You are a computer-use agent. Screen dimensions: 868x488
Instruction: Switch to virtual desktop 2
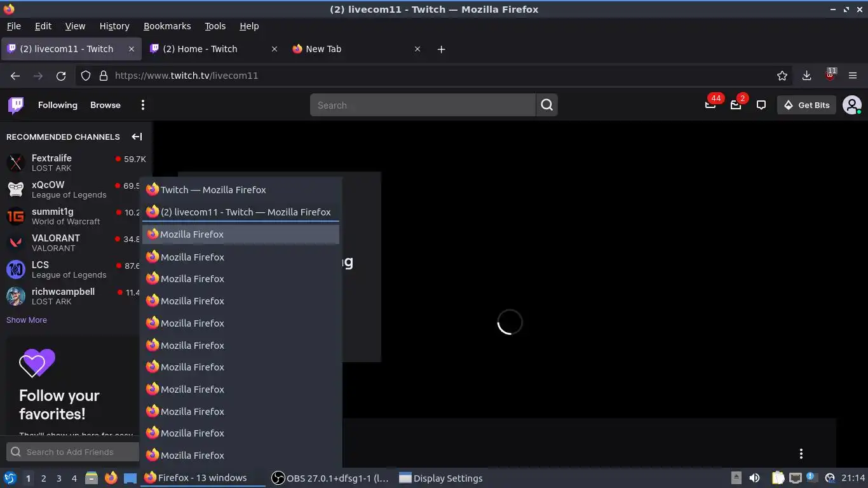click(43, 478)
